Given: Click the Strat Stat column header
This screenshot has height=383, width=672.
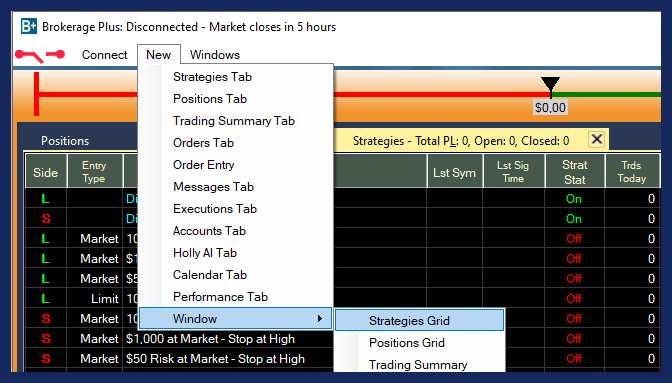Looking at the screenshot, I should pos(574,172).
